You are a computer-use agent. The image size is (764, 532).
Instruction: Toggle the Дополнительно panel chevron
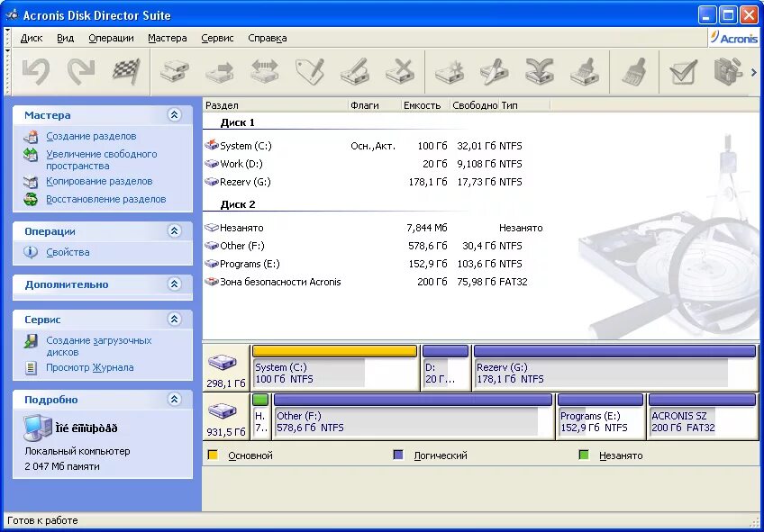click(175, 284)
